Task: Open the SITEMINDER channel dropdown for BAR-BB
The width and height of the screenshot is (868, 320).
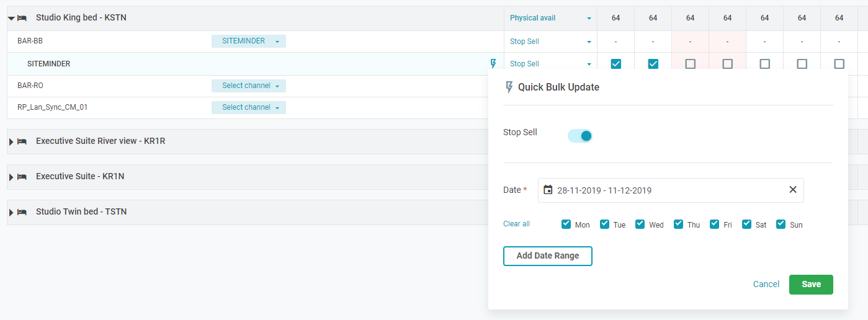Action: [x=249, y=41]
